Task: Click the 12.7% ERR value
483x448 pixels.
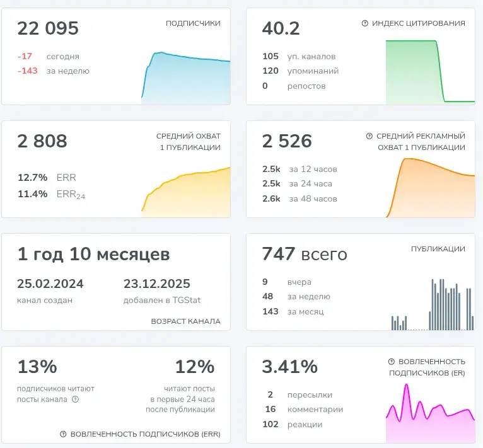Action: [x=33, y=178]
